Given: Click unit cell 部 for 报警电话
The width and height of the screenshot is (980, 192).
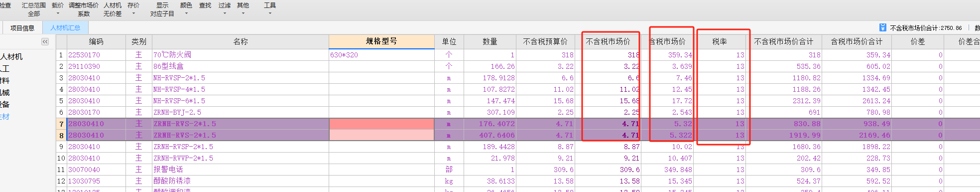Looking at the screenshot, I should (449, 170).
